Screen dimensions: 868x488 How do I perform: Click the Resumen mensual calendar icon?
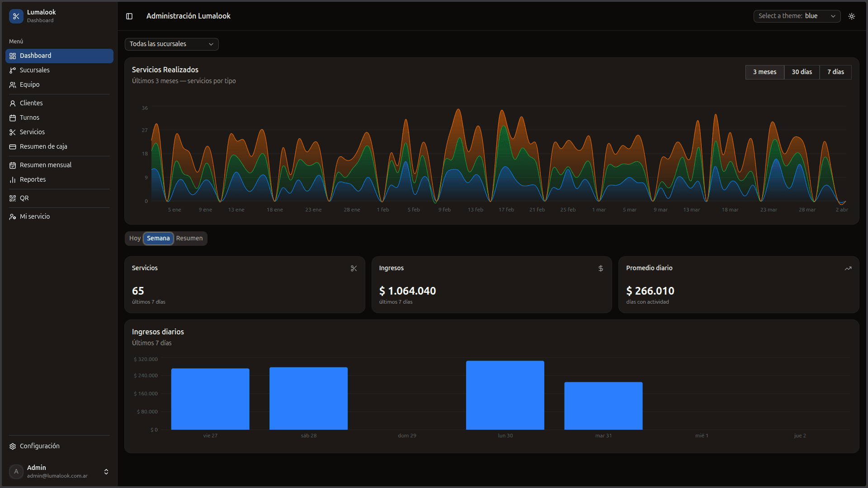click(13, 165)
